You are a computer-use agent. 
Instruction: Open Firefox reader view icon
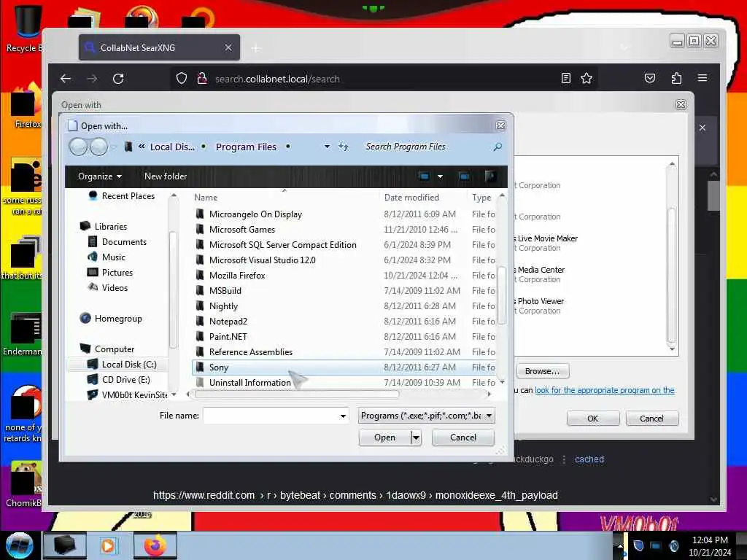565,78
